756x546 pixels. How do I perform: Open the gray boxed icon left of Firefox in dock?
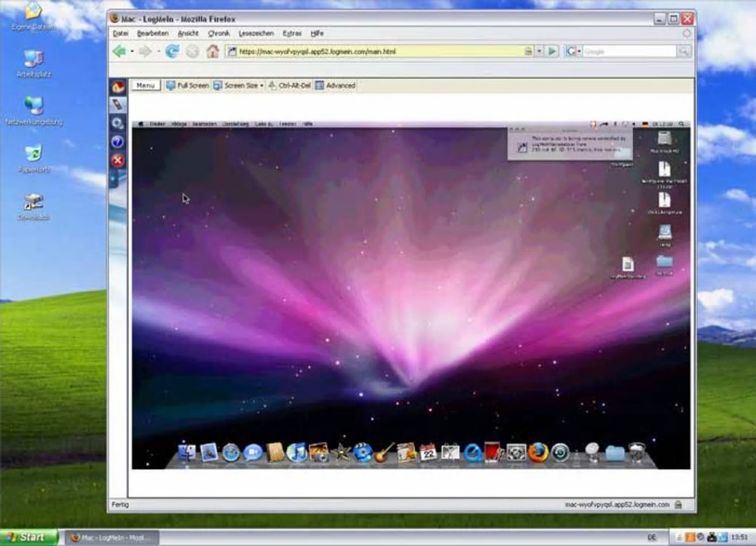tap(516, 453)
